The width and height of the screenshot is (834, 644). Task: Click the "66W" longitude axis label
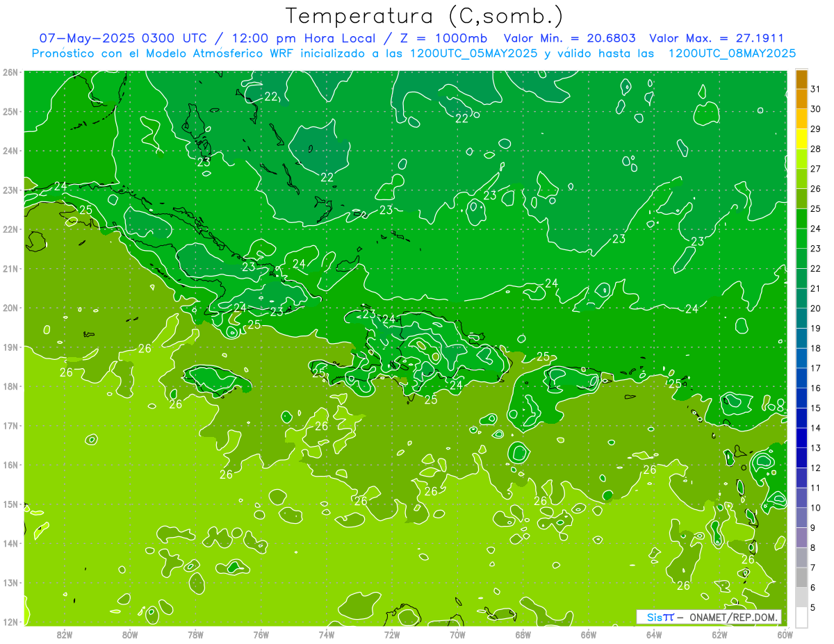tap(589, 634)
